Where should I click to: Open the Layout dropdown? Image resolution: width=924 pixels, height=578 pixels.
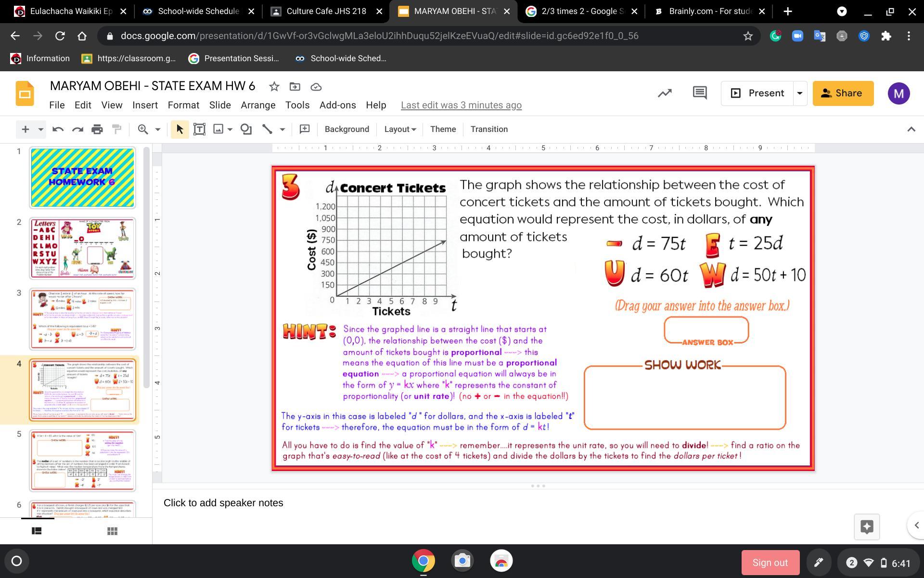pos(399,129)
